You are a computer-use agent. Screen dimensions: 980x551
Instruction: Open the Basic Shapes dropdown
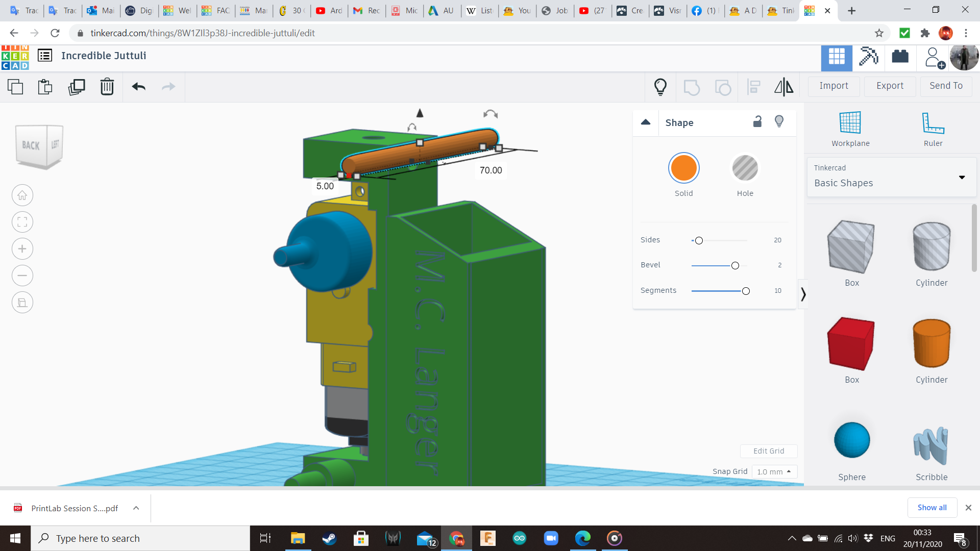pos(891,177)
